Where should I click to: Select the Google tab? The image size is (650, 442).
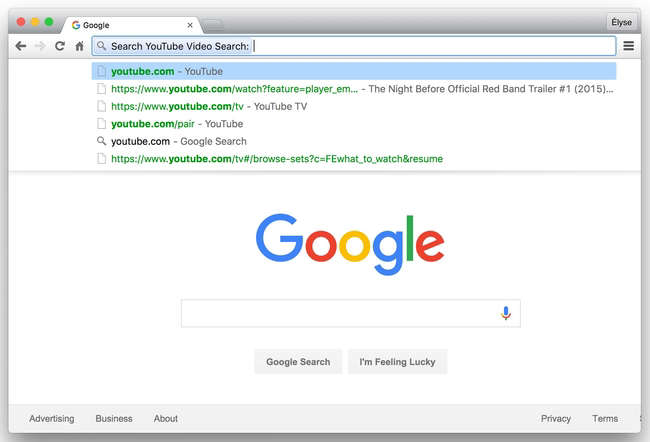coord(132,25)
